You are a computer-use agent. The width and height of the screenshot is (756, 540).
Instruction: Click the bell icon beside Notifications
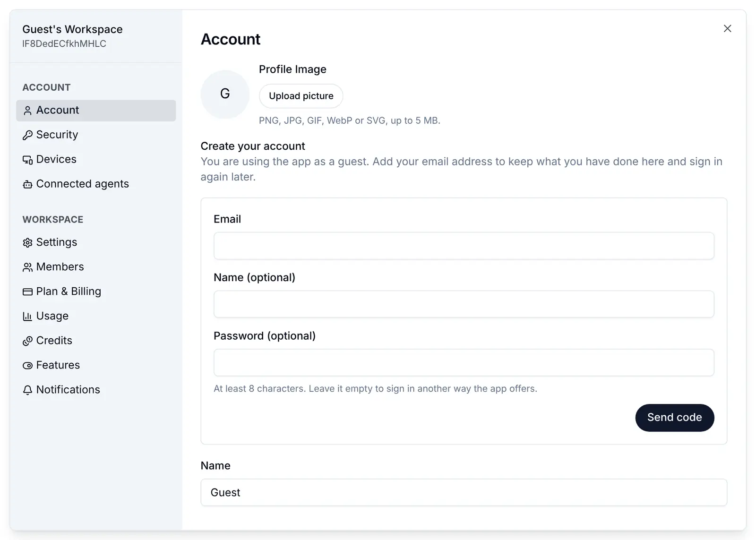coord(27,390)
